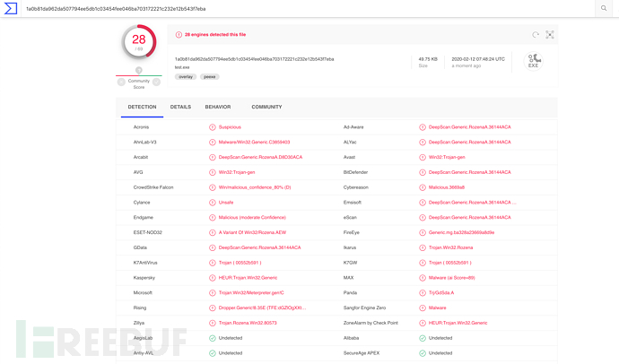
Task: Click the 49.75 KB size value
Action: click(x=428, y=59)
